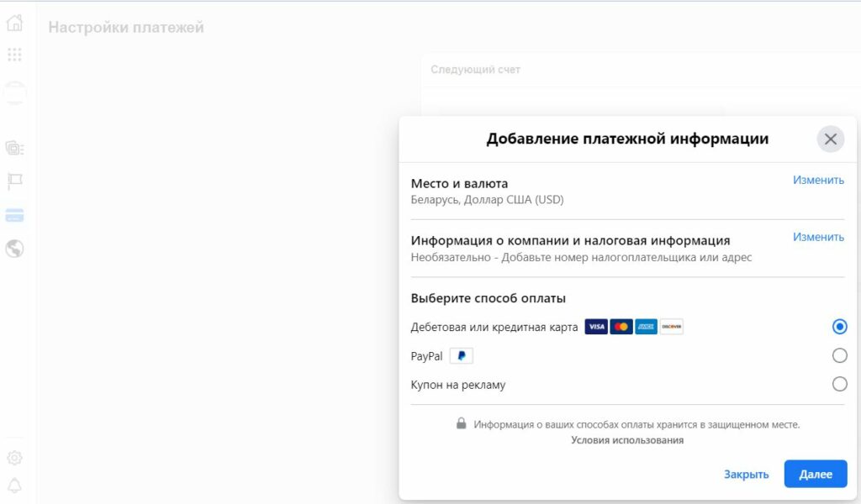Click the payment storage security notice text
This screenshot has height=504, width=861.
(637, 424)
